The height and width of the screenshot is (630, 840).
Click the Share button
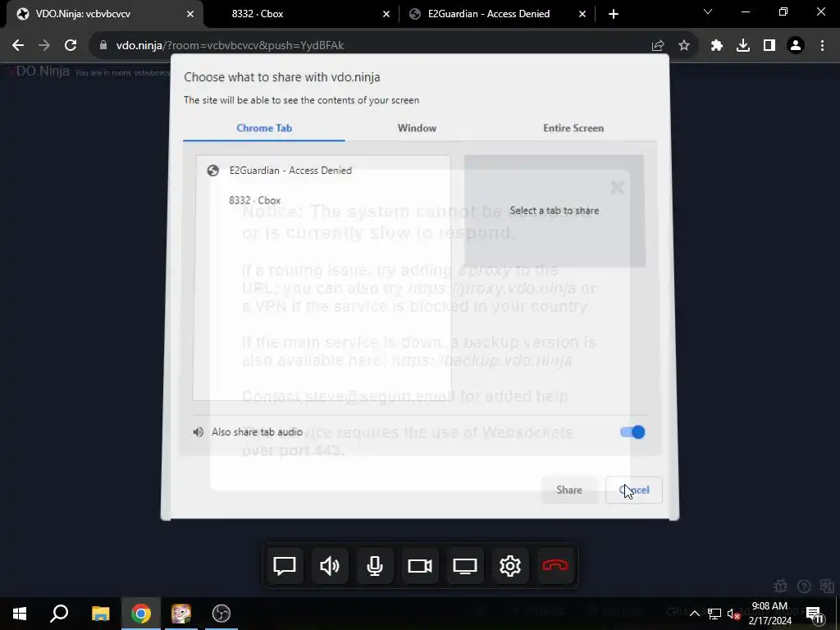(x=569, y=491)
